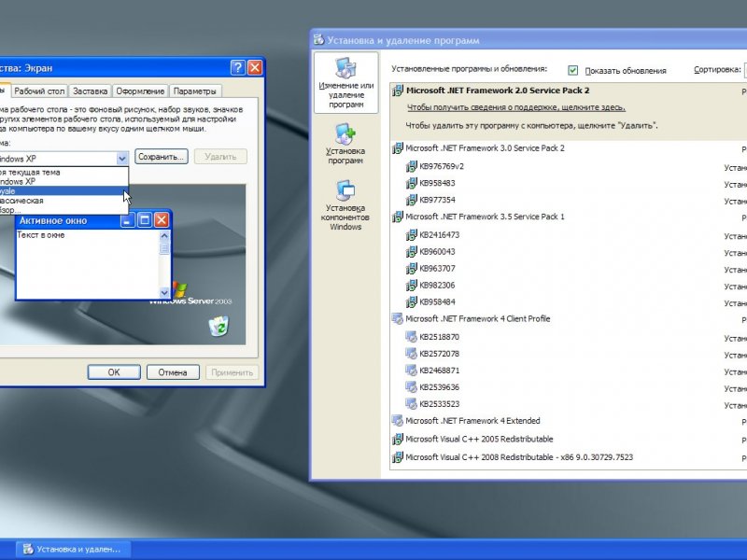
Task: Pick the Windows XP theme in the dropdown list
Action: point(63,181)
